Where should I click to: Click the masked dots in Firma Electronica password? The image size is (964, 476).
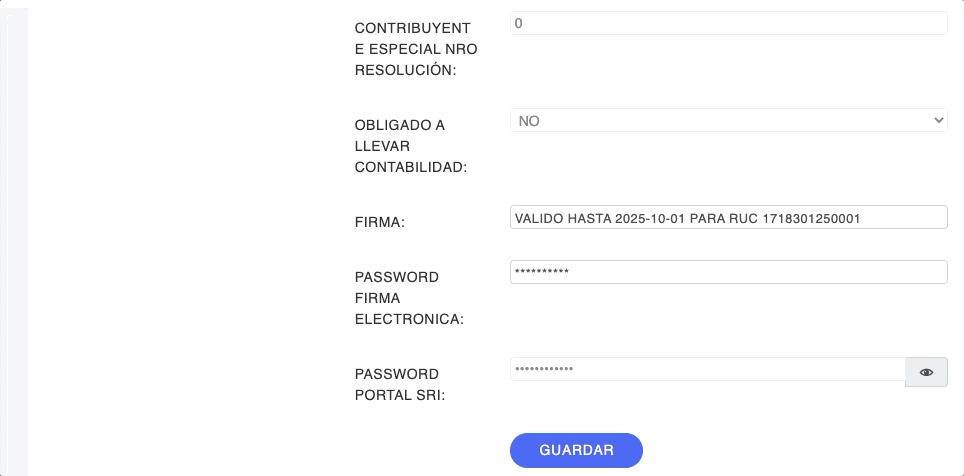point(541,272)
